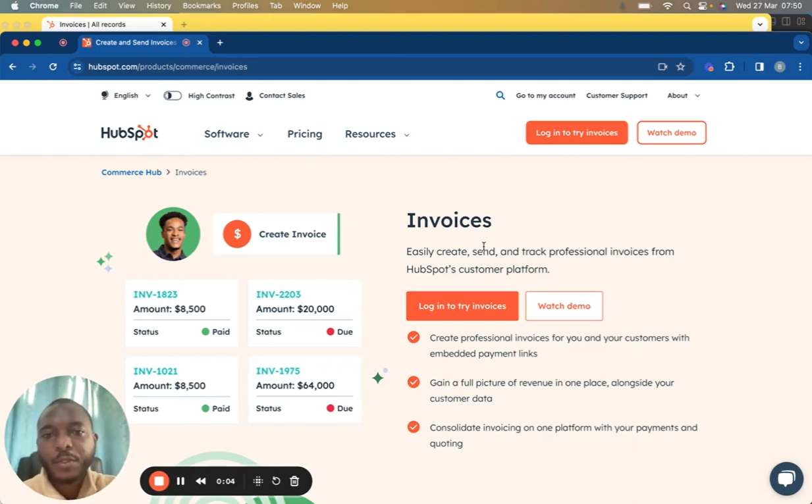Open tab search dropdown in front window
Screen dimensions: 812x504
click(x=801, y=43)
